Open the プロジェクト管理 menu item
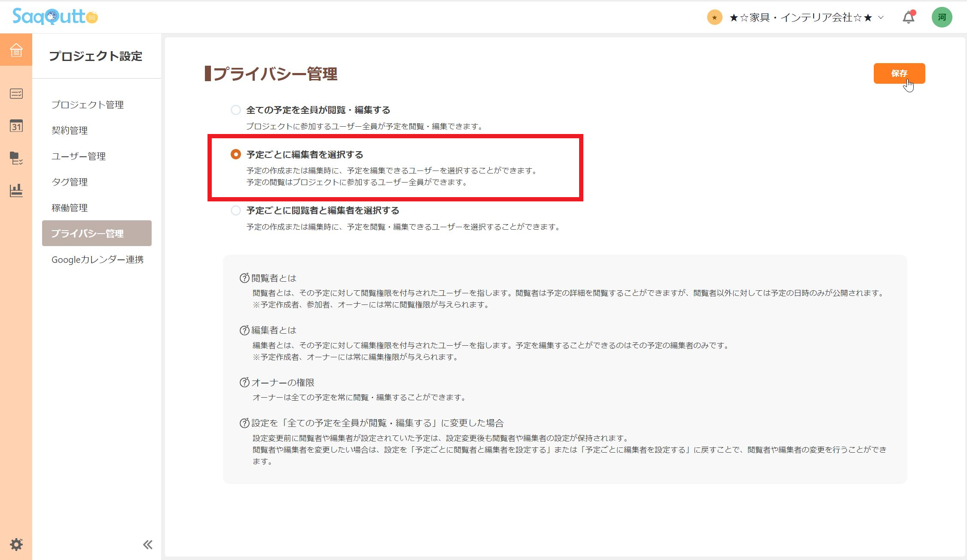 point(88,104)
